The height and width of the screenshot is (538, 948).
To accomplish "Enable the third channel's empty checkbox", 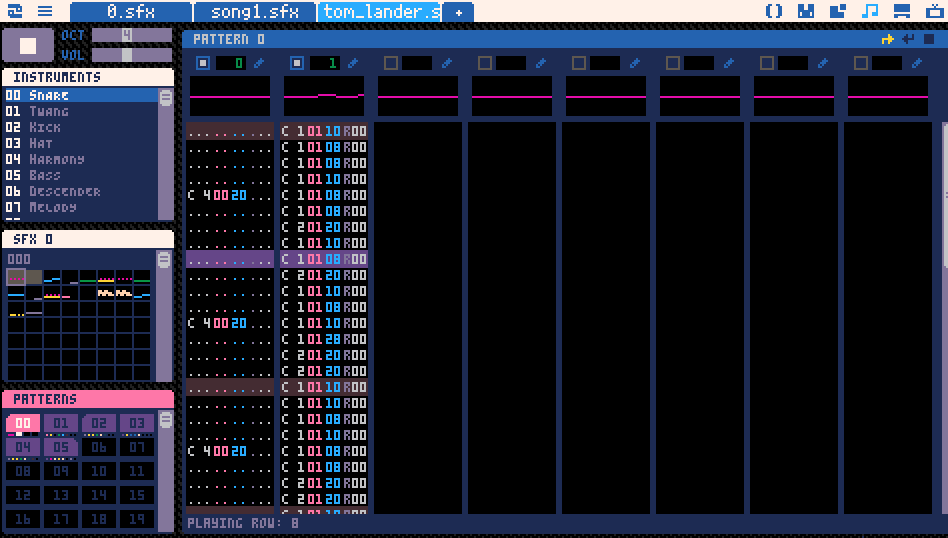I will click(x=391, y=63).
